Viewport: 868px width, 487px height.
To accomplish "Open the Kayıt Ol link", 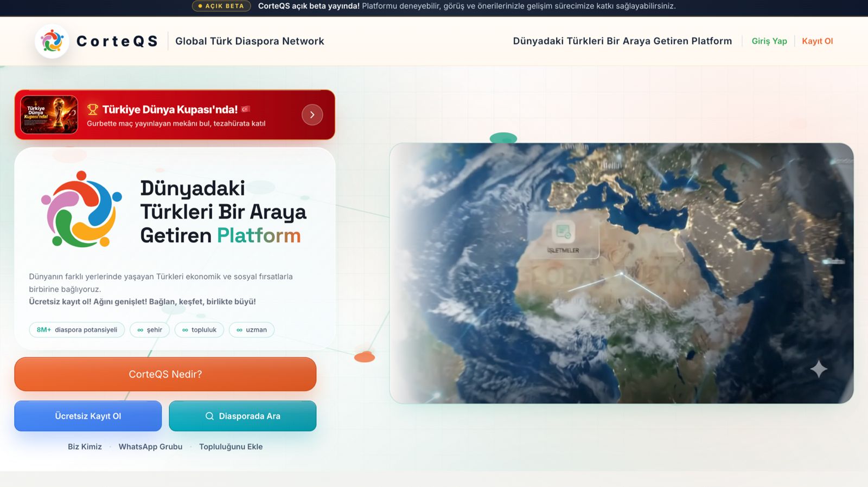I will [817, 41].
